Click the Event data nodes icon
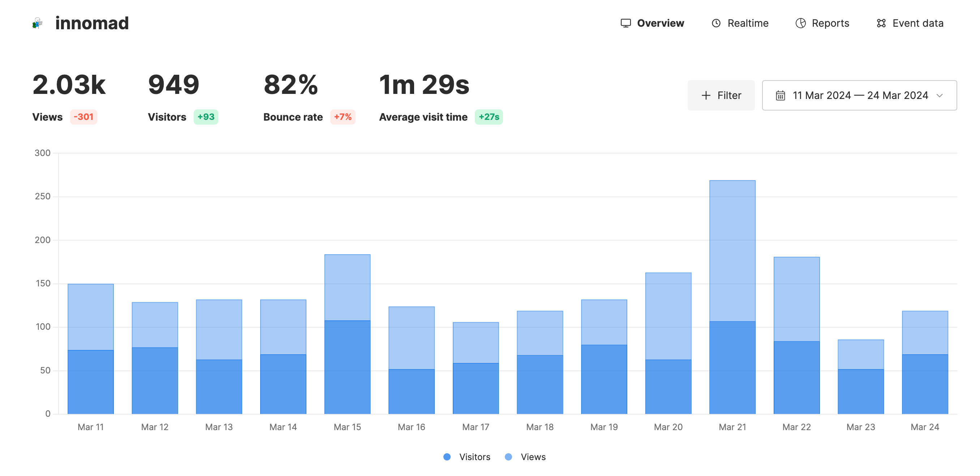Image resolution: width=980 pixels, height=476 pixels. tap(881, 23)
